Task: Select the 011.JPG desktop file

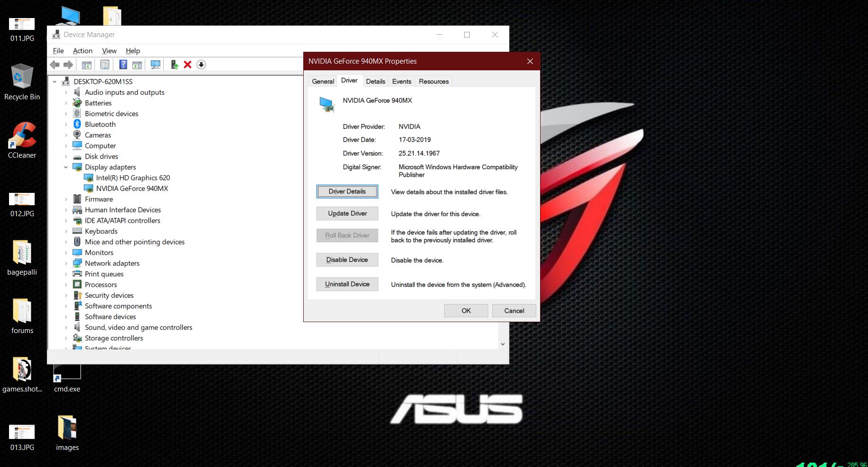Action: tap(22, 29)
